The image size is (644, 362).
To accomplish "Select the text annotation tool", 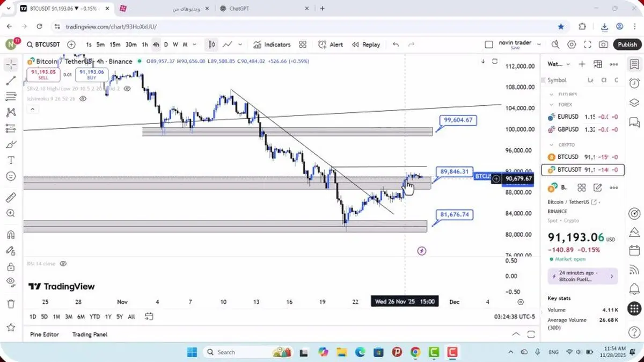I will pyautogui.click(x=11, y=160).
